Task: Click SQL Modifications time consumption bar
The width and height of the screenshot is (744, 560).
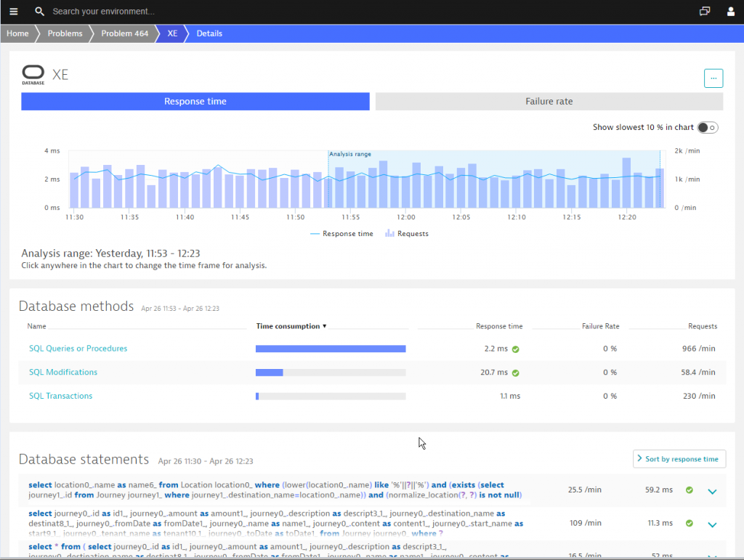Action: (x=331, y=373)
